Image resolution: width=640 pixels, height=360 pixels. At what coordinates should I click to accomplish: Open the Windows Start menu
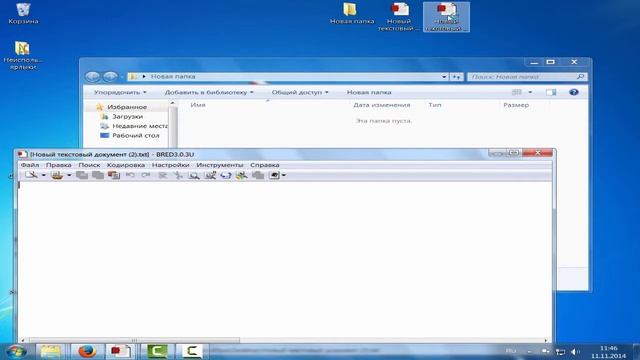pos(16,351)
